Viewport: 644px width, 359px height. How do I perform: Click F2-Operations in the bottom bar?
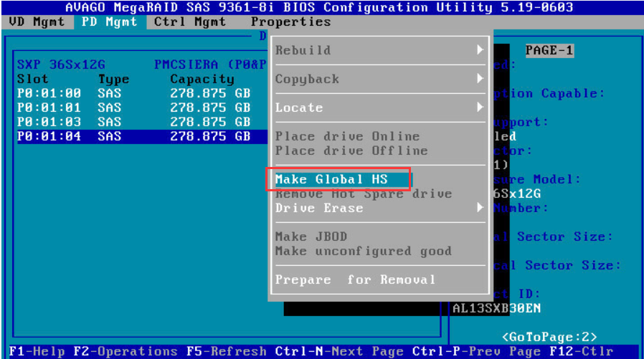pos(126,352)
